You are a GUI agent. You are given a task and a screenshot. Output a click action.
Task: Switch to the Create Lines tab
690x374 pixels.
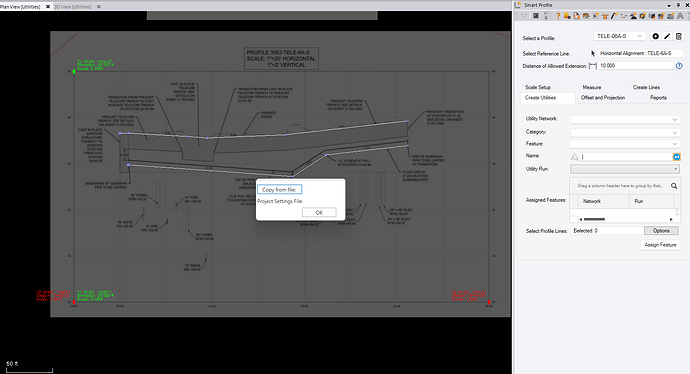tap(646, 87)
